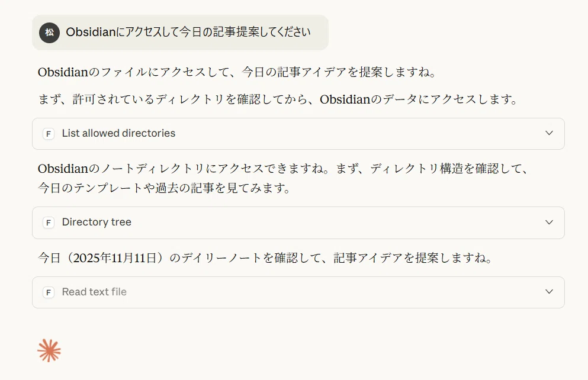Click the line beginning Obsidianのノートディレクトリ
The width and height of the screenshot is (588, 380).
click(284, 169)
